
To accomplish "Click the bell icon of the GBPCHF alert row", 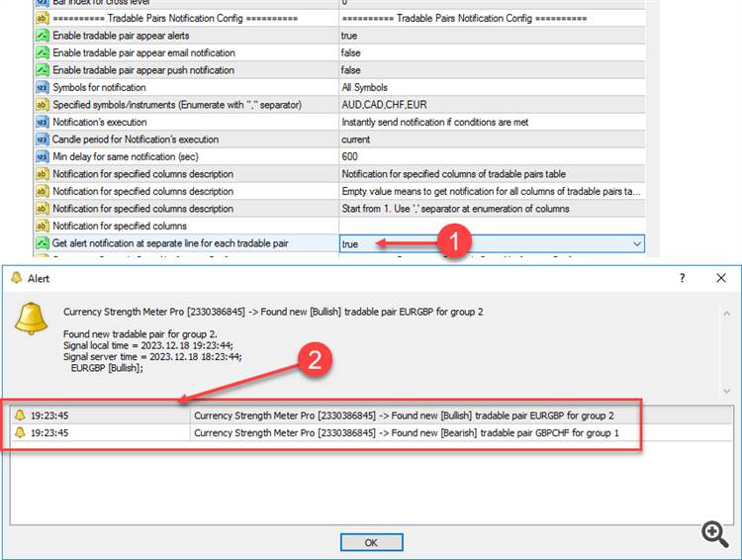I will (20, 432).
